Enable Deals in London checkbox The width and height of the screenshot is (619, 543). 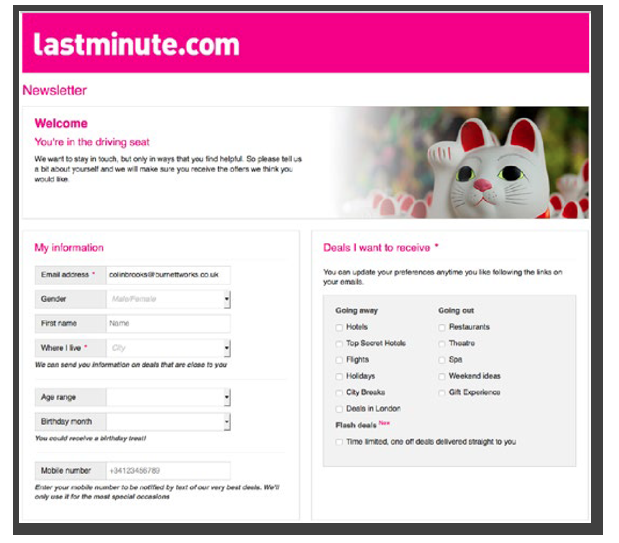tap(340, 409)
